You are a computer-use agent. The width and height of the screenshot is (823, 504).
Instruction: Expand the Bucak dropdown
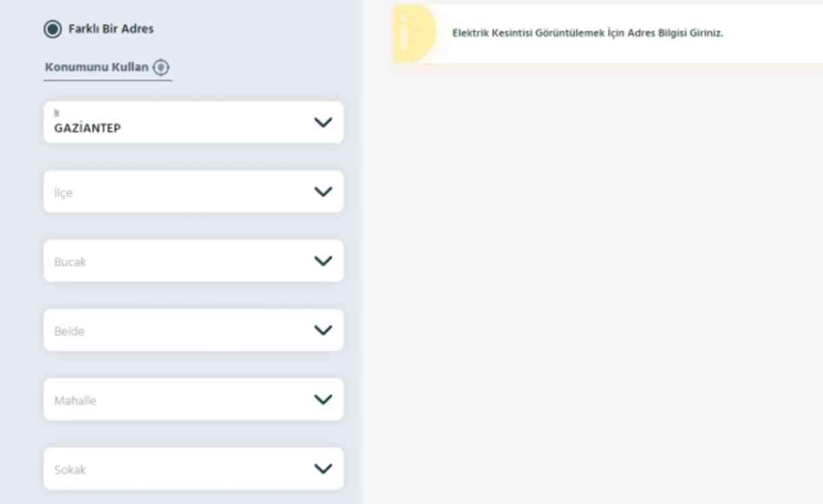tap(176, 261)
